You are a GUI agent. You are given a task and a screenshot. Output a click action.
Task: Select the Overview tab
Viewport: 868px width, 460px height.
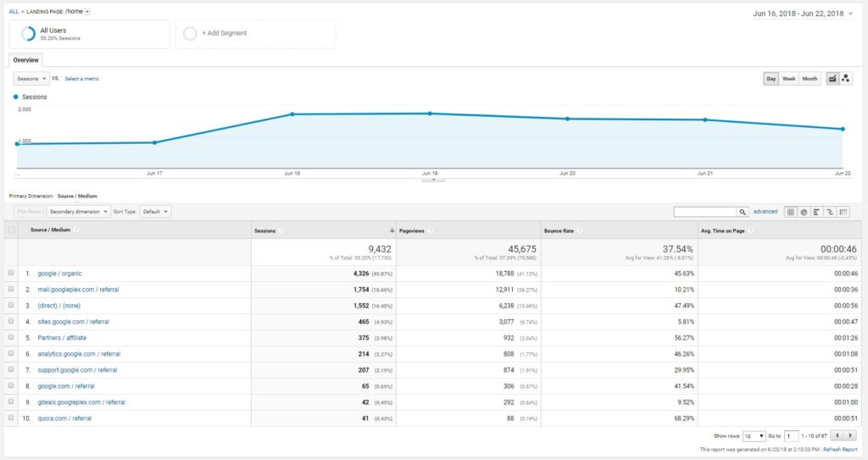coord(26,60)
